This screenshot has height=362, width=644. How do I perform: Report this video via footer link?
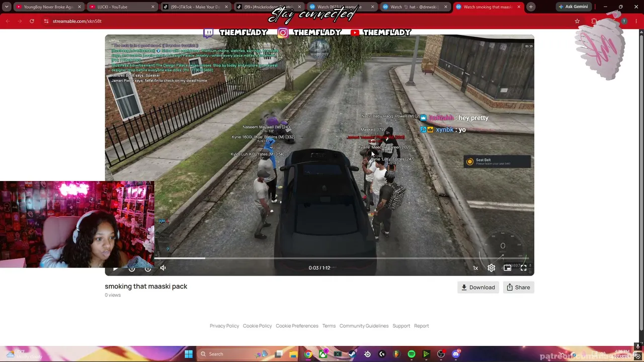[x=421, y=326]
